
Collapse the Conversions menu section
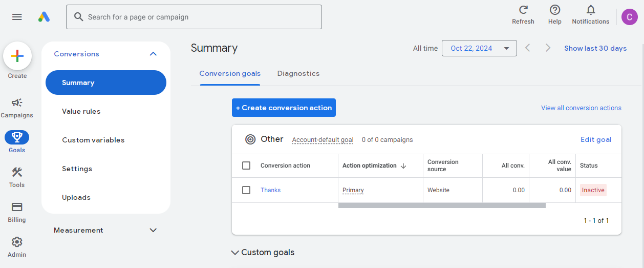[153, 54]
